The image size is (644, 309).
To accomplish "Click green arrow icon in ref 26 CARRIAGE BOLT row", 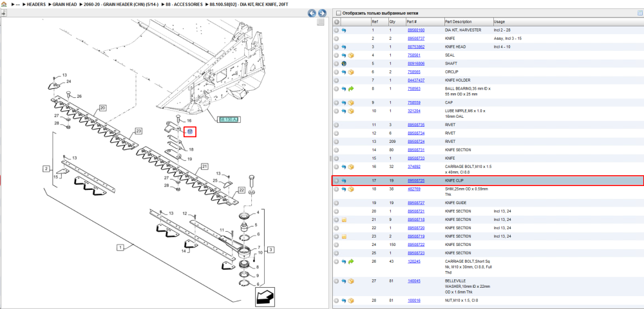I will coord(351,261).
